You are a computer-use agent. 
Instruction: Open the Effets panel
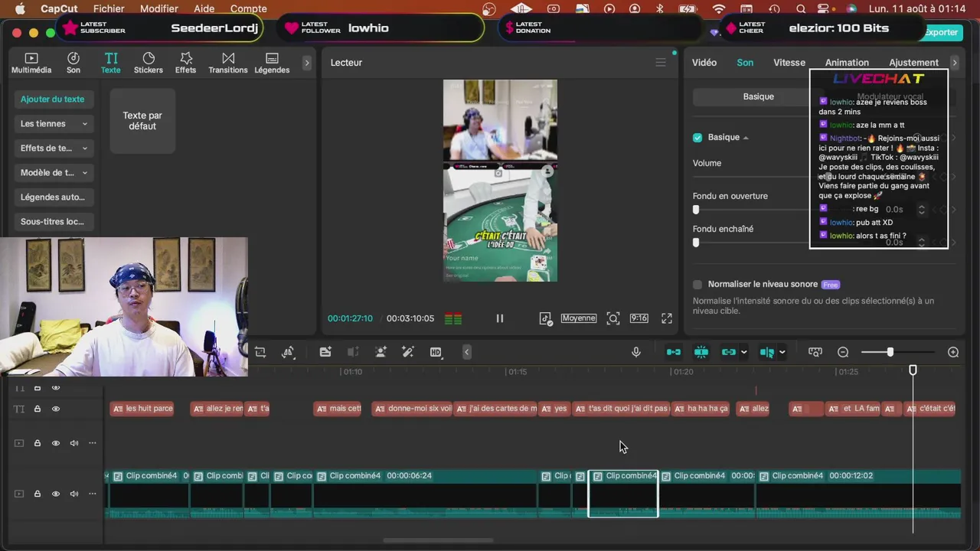click(185, 63)
